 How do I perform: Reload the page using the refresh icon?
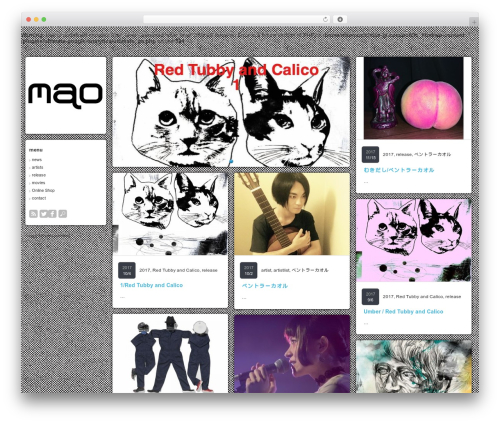click(x=325, y=19)
